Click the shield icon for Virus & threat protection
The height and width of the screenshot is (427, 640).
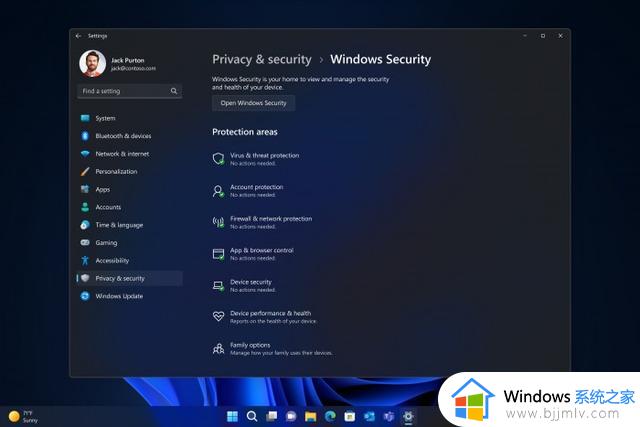click(x=218, y=159)
